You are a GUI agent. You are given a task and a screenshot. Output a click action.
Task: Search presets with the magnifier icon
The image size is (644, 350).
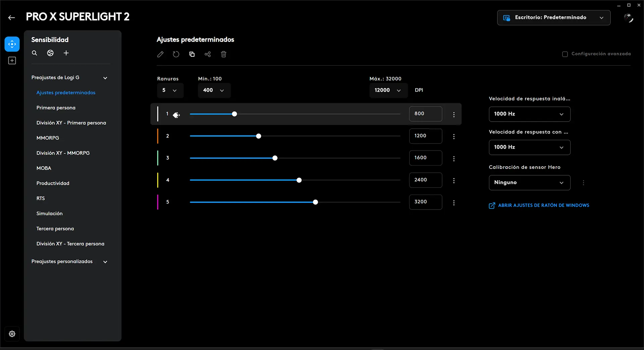click(35, 53)
